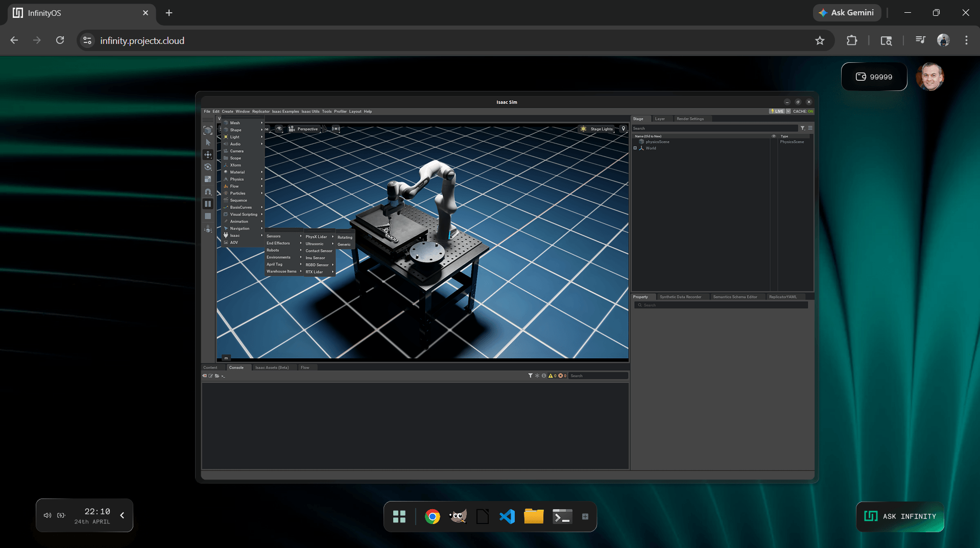Click the console command prompt icon
The height and width of the screenshot is (548, 980).
click(223, 376)
